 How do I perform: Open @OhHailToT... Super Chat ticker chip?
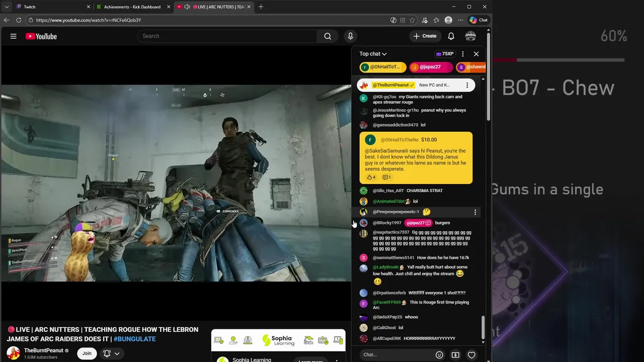point(383,67)
